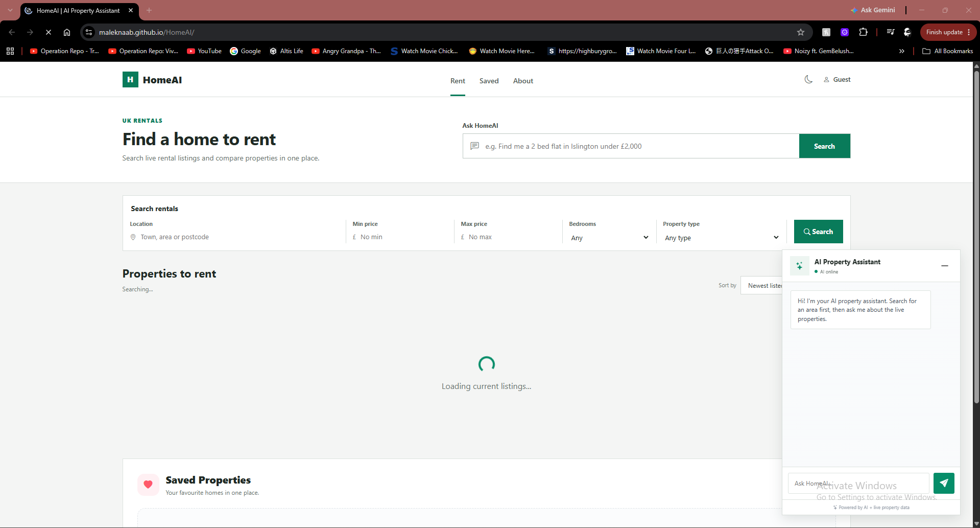The width and height of the screenshot is (980, 528).
Task: Open the Bedrooms dropdown
Action: 610,238
